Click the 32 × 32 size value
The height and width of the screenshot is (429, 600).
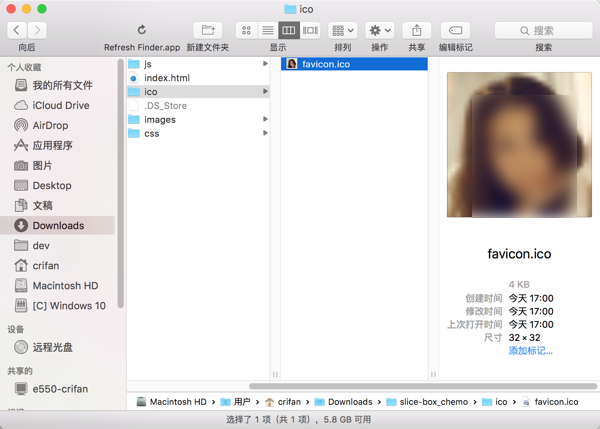[x=524, y=338]
